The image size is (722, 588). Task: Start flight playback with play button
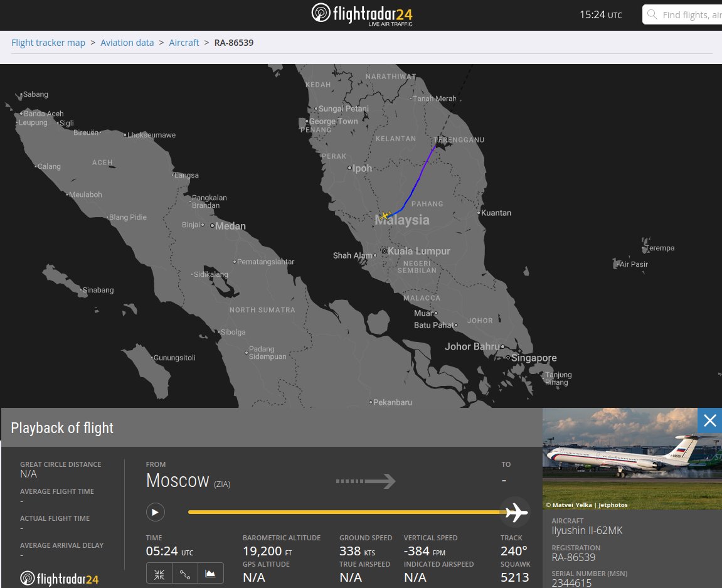(x=156, y=512)
